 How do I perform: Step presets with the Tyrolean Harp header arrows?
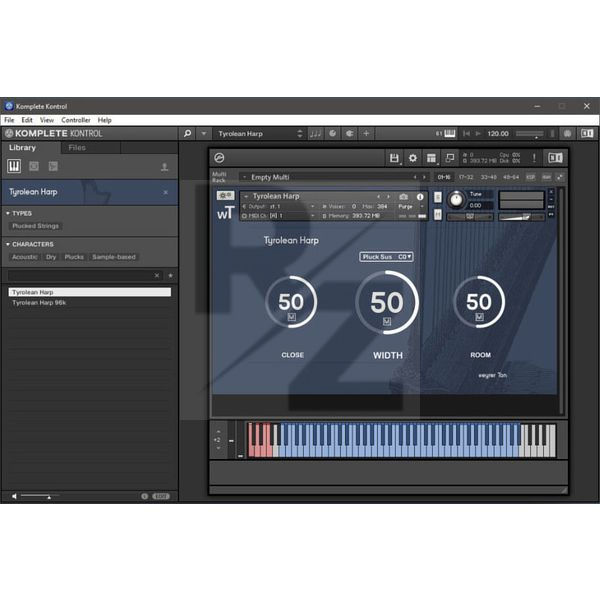click(x=300, y=134)
